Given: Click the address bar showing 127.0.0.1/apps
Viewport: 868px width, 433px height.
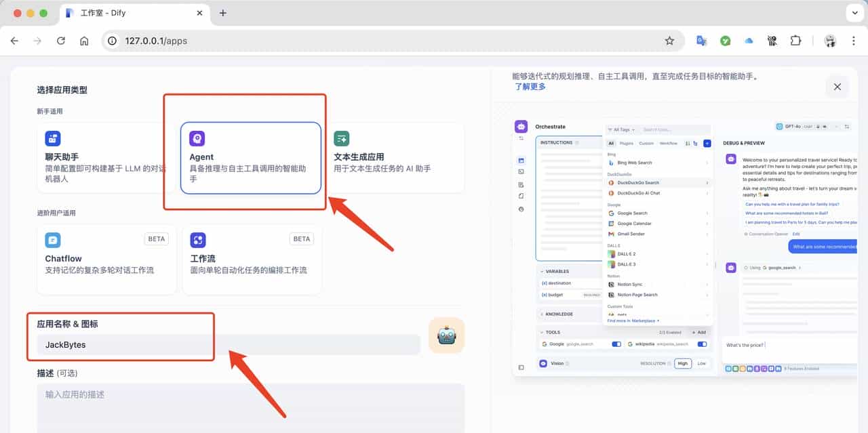Looking at the screenshot, I should click(x=380, y=41).
